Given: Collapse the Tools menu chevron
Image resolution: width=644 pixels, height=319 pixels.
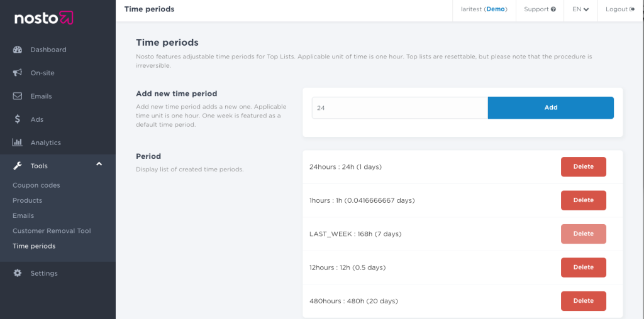Looking at the screenshot, I should (x=99, y=165).
